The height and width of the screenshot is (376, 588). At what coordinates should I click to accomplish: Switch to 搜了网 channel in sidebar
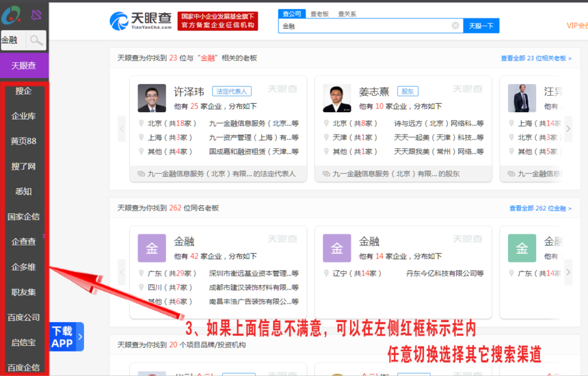click(23, 166)
